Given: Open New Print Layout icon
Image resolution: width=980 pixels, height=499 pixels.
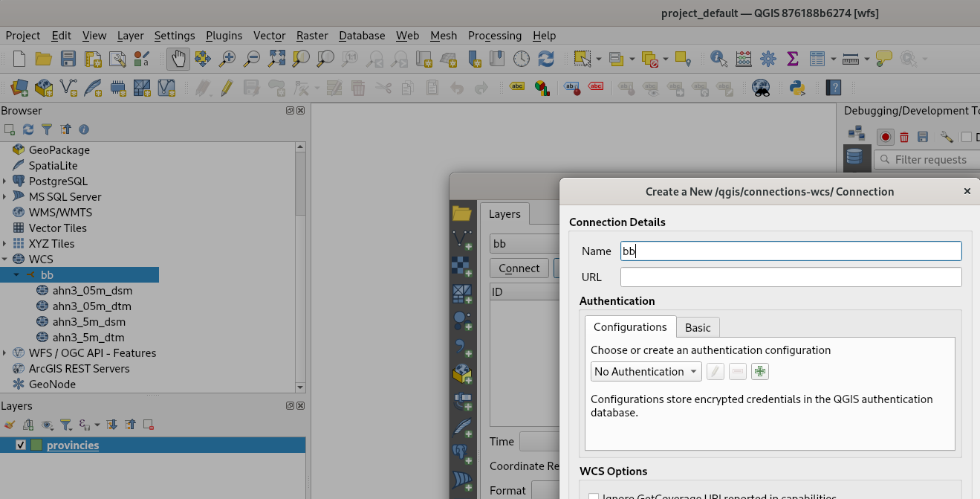Looking at the screenshot, I should point(93,59).
